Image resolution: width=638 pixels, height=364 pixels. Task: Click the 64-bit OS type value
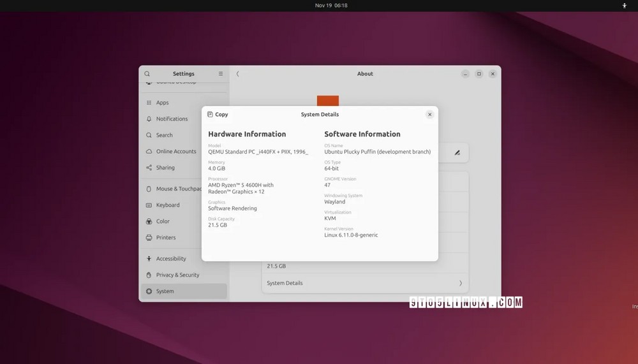[331, 168]
